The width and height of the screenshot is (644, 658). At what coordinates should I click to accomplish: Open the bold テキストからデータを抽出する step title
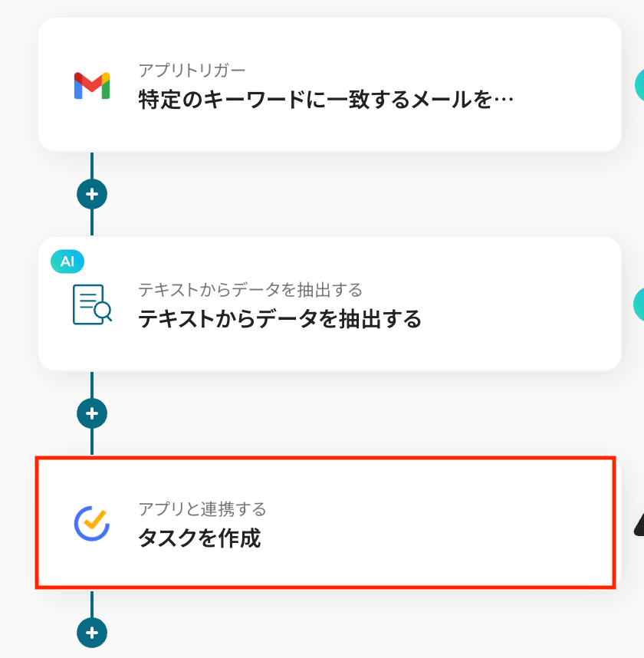280,319
